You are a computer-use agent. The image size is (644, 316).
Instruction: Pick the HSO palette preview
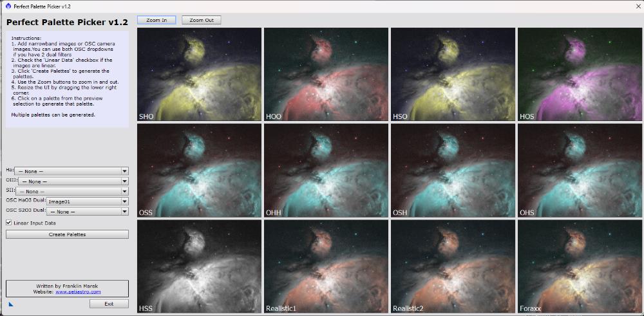[453, 74]
